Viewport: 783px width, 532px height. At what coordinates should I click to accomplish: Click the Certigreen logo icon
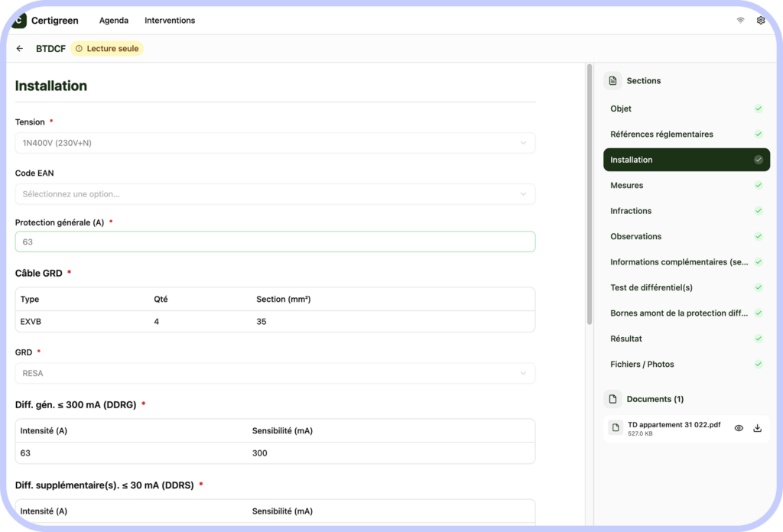point(19,21)
